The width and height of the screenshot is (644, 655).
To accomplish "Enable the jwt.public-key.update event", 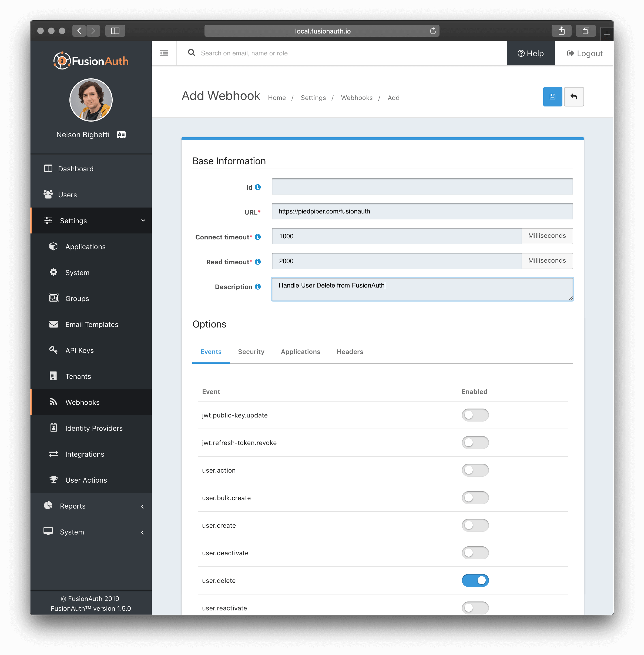I will click(475, 415).
